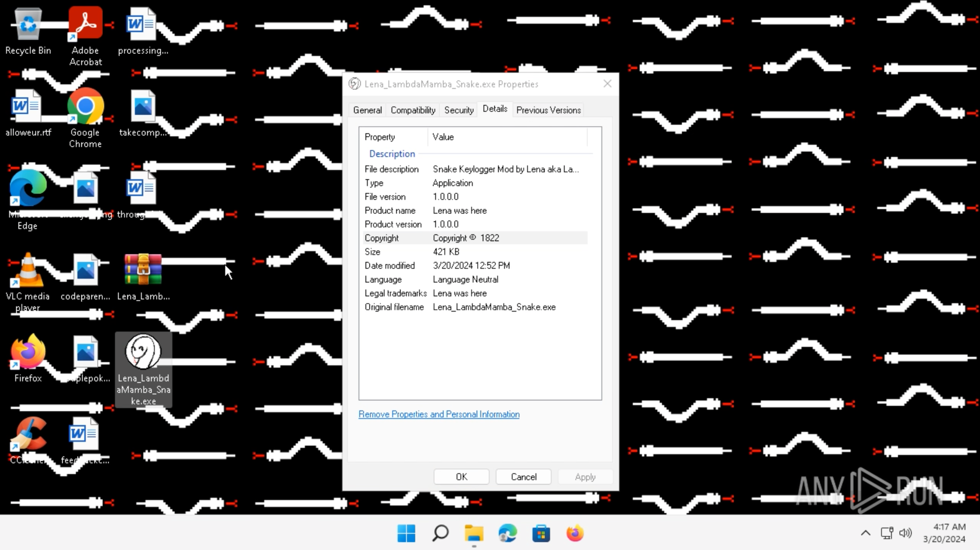Click Remove Properties and Personal Information link
Image resolution: width=980 pixels, height=550 pixels.
pyautogui.click(x=439, y=414)
